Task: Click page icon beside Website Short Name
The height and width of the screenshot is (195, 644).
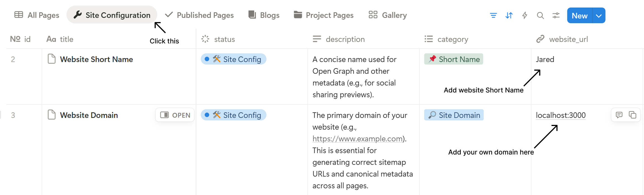Action: 52,59
